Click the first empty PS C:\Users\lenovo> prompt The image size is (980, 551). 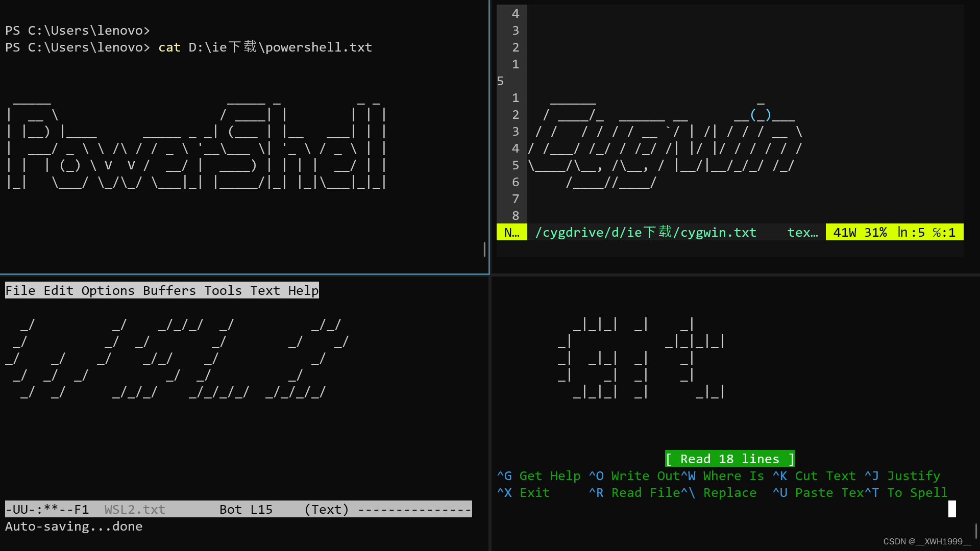(78, 31)
